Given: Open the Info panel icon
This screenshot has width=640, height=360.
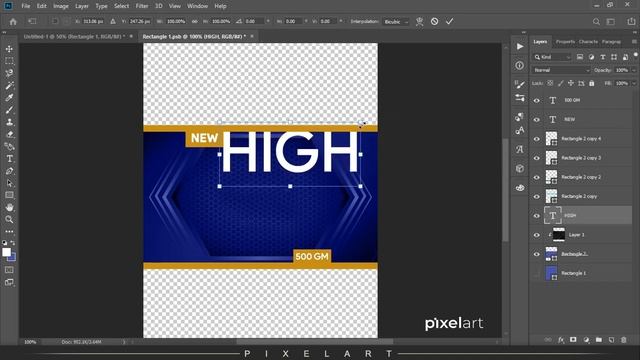Looking at the screenshot, I should pos(520,65).
